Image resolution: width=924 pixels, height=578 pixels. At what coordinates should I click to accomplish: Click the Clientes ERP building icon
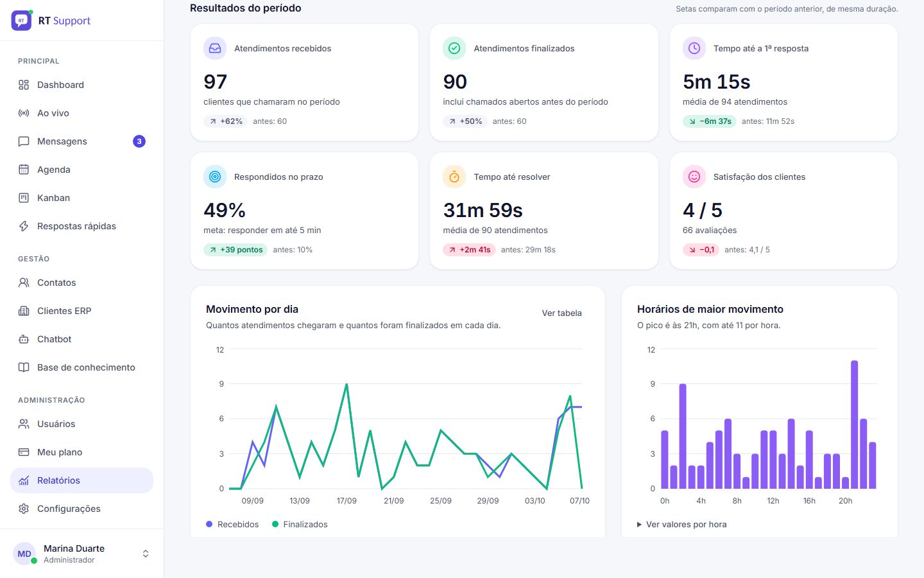[24, 311]
